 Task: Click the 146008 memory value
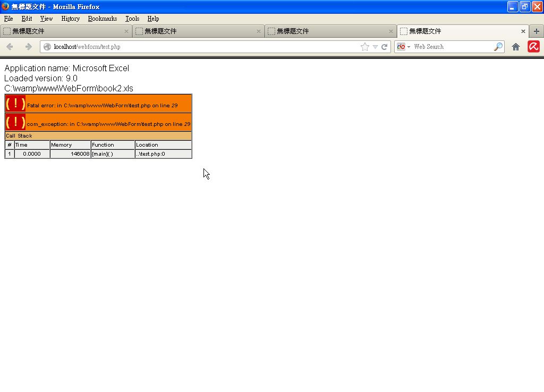[x=80, y=154]
